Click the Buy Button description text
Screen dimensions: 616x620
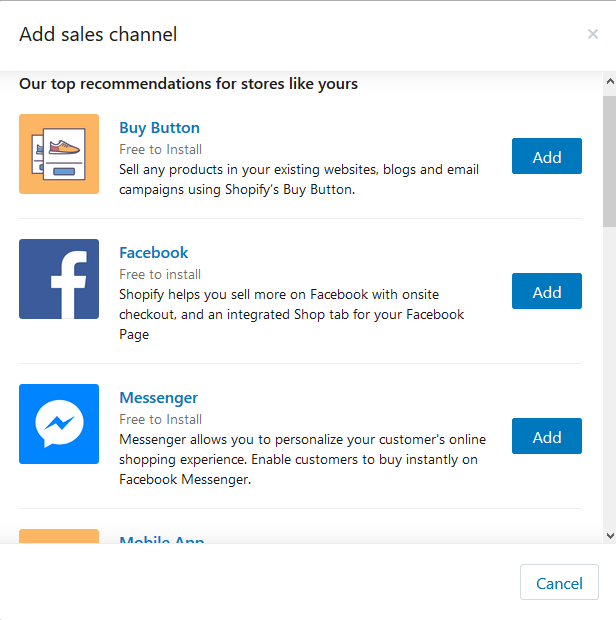(299, 180)
